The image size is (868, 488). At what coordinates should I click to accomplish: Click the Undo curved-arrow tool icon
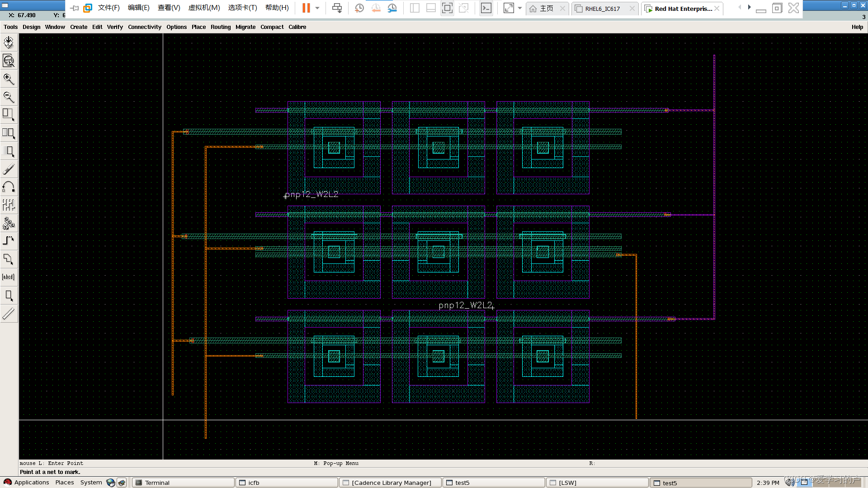click(9, 187)
